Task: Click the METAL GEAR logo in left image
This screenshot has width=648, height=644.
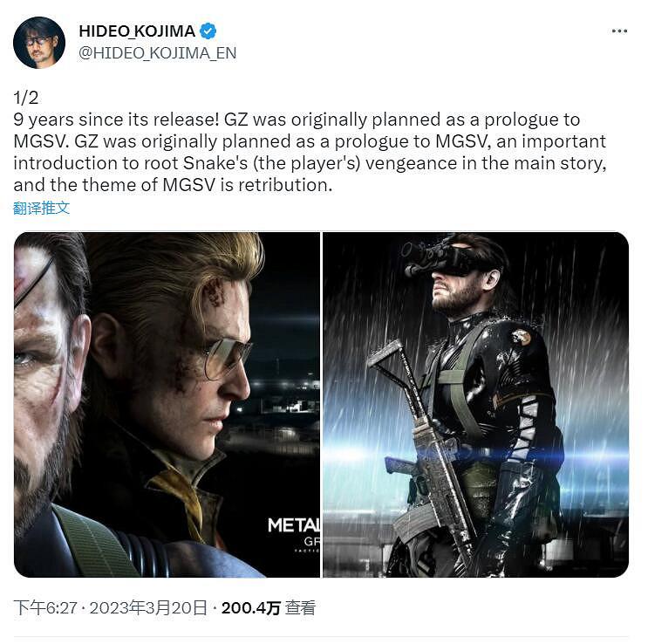Action: point(294,525)
